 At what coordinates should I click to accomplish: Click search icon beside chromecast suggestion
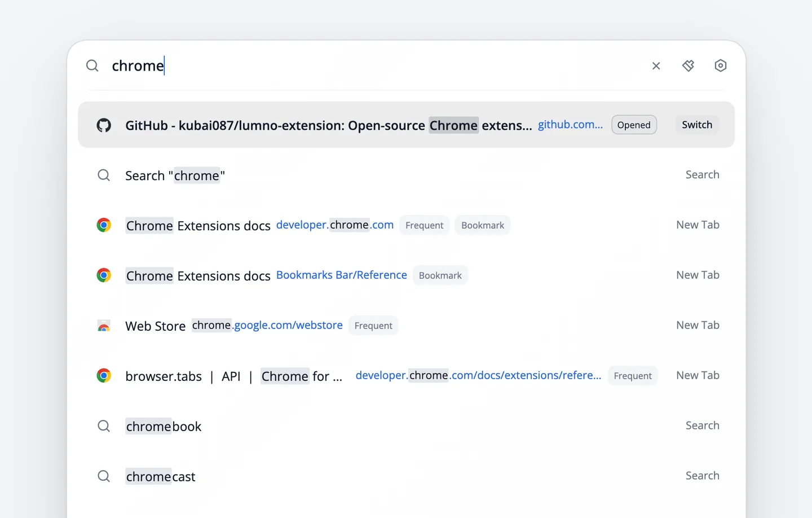point(104,476)
